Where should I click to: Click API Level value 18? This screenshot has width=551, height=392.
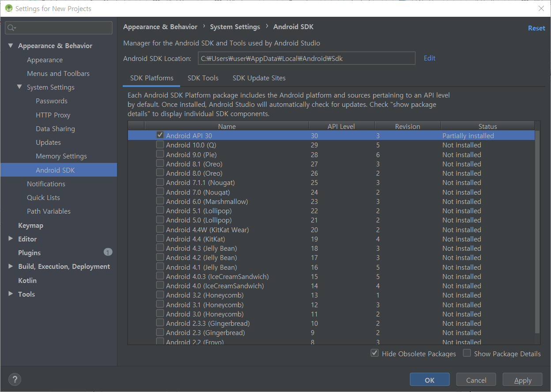314,248
